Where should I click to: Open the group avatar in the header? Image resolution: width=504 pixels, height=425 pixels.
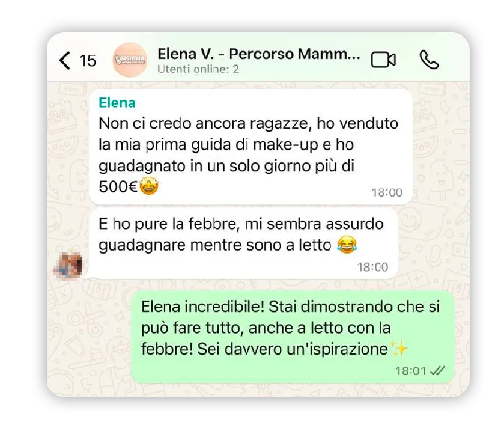click(130, 60)
